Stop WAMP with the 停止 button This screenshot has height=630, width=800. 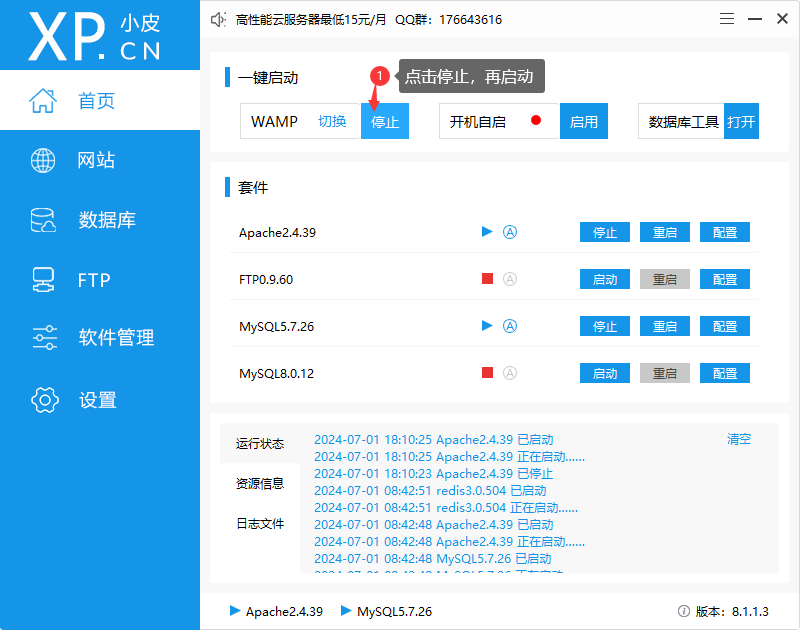385,121
